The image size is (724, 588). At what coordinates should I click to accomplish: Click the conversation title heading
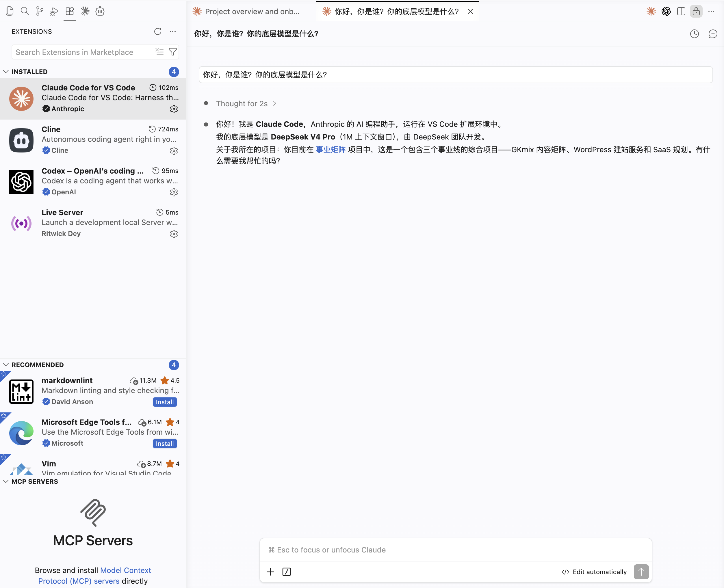(256, 34)
